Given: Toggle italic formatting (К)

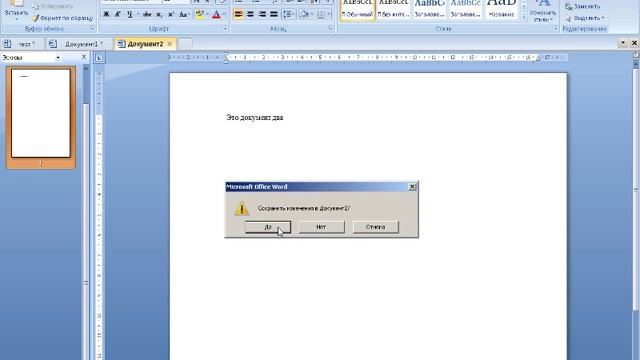Looking at the screenshot, I should (118, 14).
